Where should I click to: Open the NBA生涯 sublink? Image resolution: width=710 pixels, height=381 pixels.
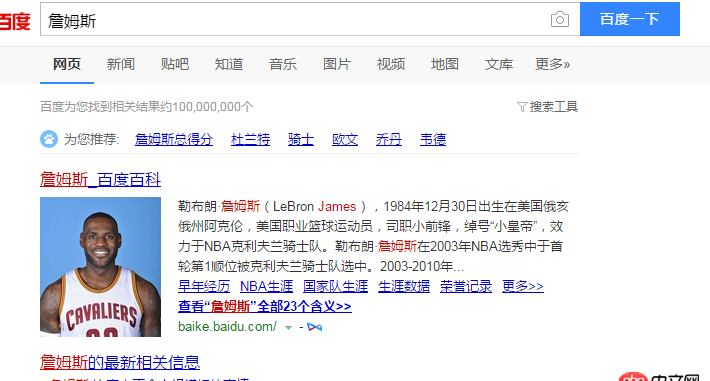267,286
